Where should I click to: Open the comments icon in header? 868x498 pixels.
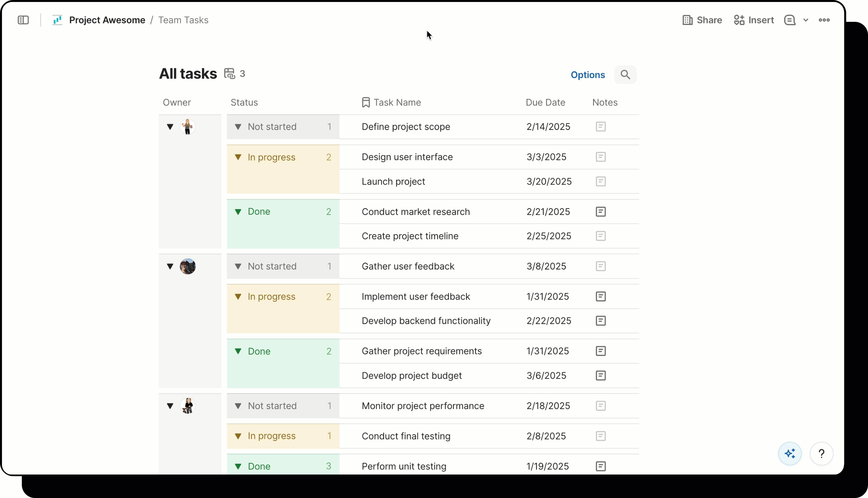click(x=789, y=20)
